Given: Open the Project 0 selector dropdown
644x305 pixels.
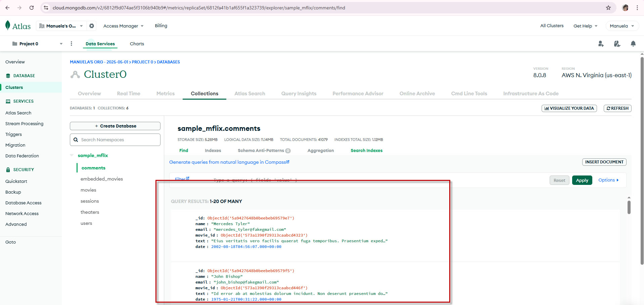Looking at the screenshot, I should tap(37, 44).
